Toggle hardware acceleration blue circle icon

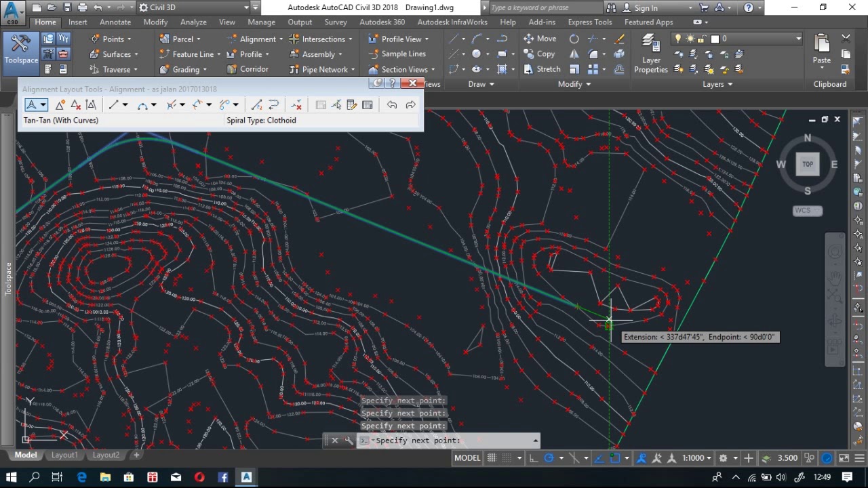pyautogui.click(x=827, y=458)
